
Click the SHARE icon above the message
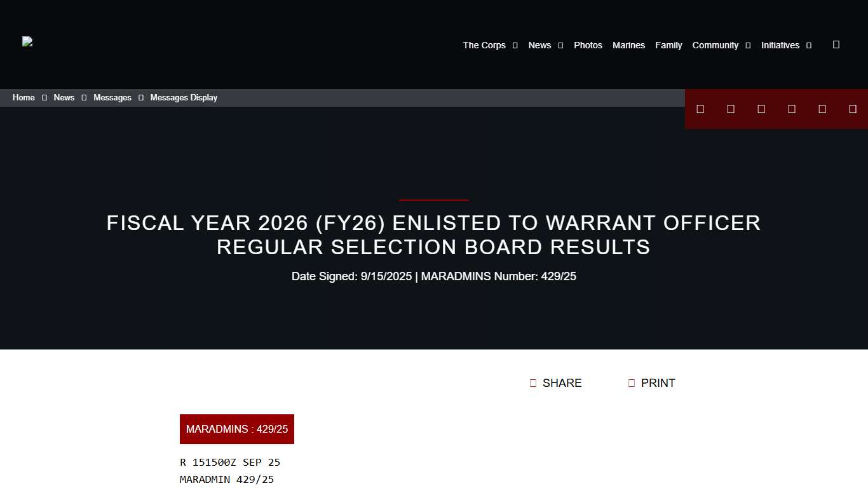coord(532,383)
